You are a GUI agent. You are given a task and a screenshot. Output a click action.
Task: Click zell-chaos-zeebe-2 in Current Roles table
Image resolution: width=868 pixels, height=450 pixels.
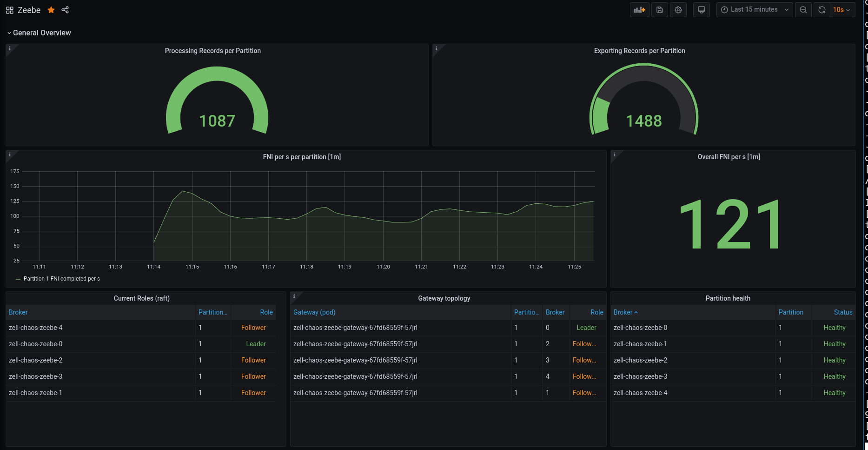click(x=36, y=360)
